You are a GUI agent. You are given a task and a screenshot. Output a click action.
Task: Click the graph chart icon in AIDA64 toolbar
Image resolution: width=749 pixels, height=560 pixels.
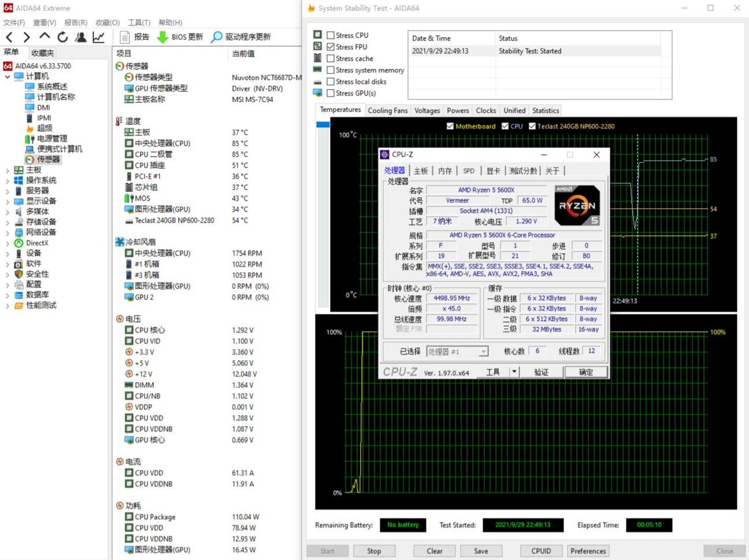(x=99, y=37)
